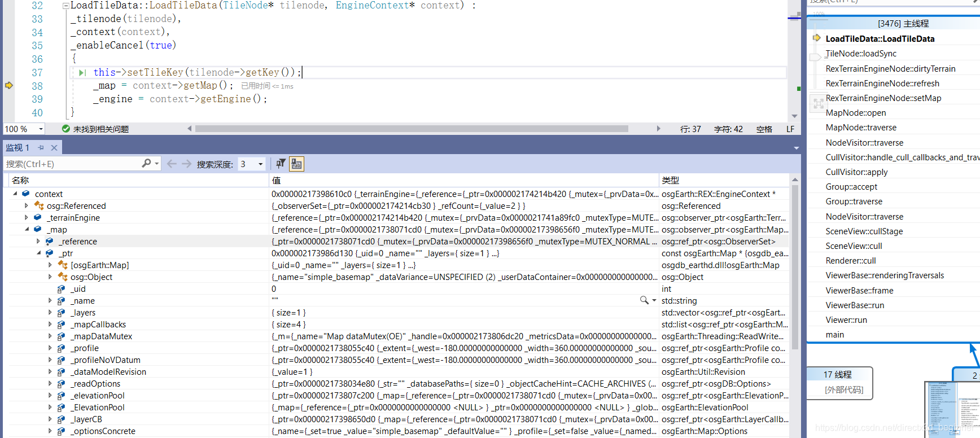Select the main stack frame
980x438 pixels.
(834, 334)
